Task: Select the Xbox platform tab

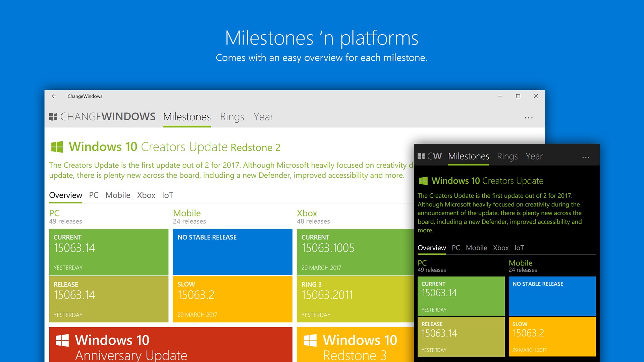Action: (146, 195)
